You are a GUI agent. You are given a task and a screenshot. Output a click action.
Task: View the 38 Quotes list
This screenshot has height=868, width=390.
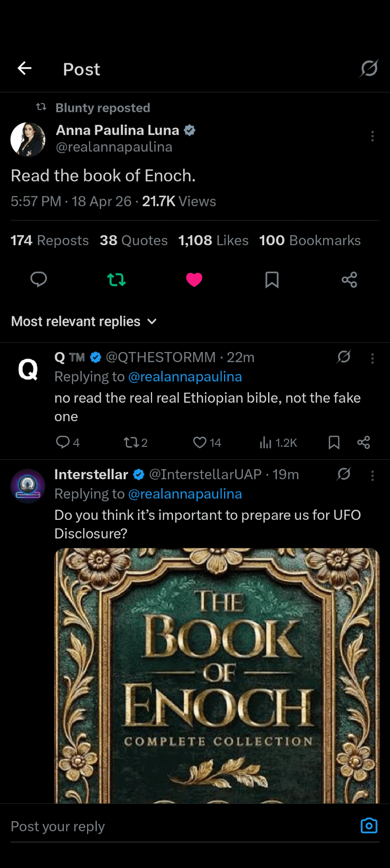(x=134, y=240)
